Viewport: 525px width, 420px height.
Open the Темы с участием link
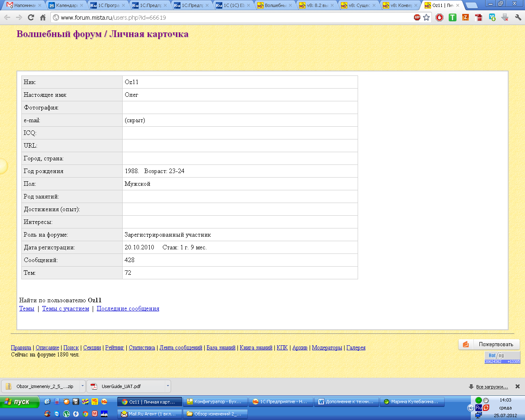tap(66, 308)
